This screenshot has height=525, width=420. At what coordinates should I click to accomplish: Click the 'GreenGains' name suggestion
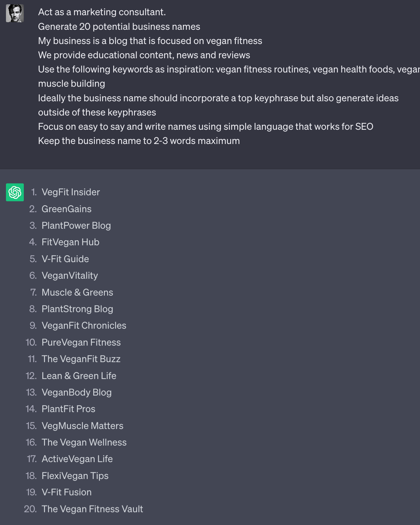[66, 209]
